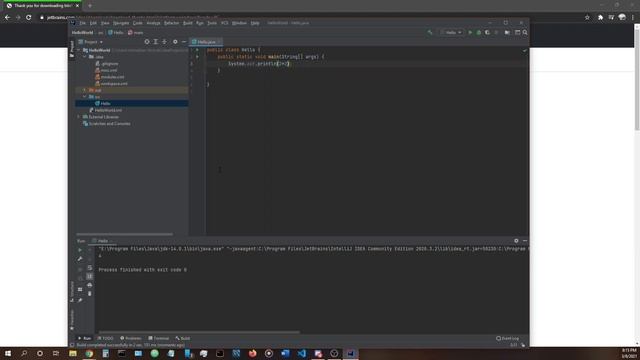640x360 pixels.
Task: Open the File menu
Action: click(82, 23)
